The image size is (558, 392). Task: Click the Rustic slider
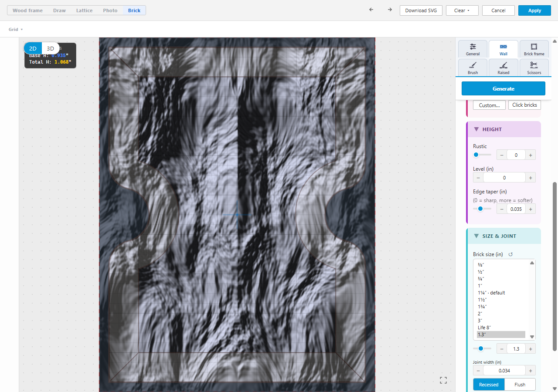482,155
